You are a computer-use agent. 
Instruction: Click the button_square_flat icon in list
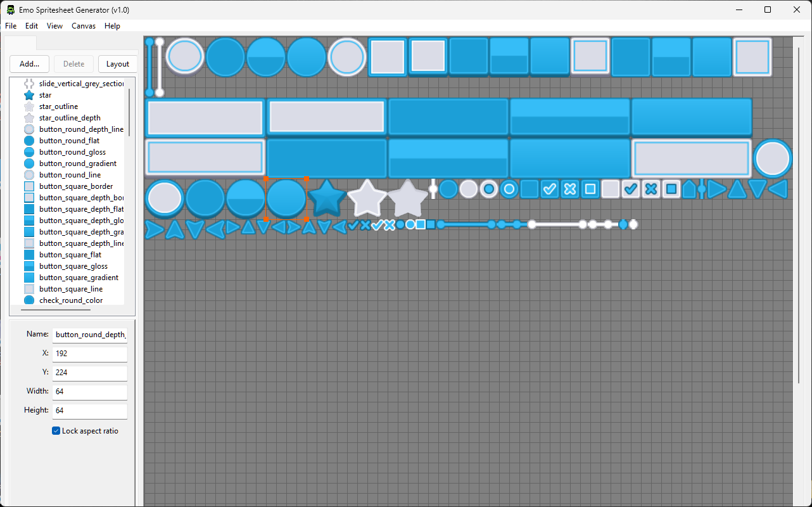coord(29,255)
